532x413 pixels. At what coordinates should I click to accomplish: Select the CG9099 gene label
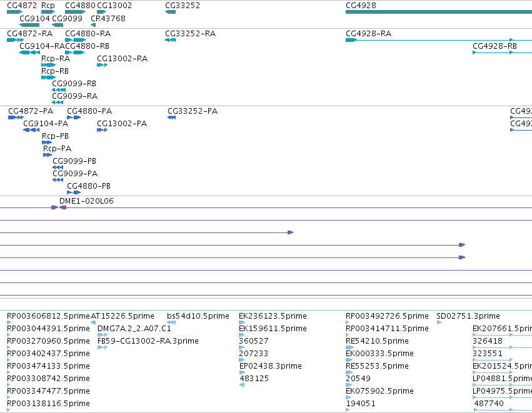[x=67, y=18]
